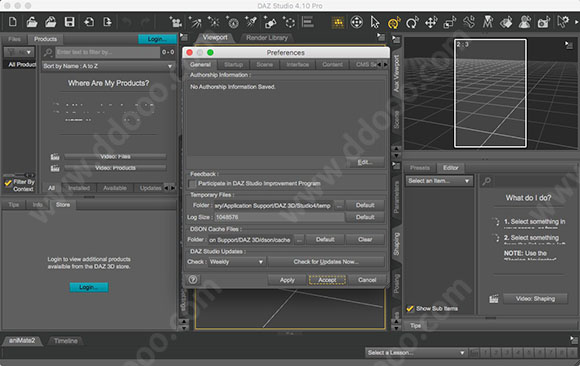Click the Create New Camera icon
Image resolution: width=580 pixels, height=366 pixels.
[x=175, y=23]
